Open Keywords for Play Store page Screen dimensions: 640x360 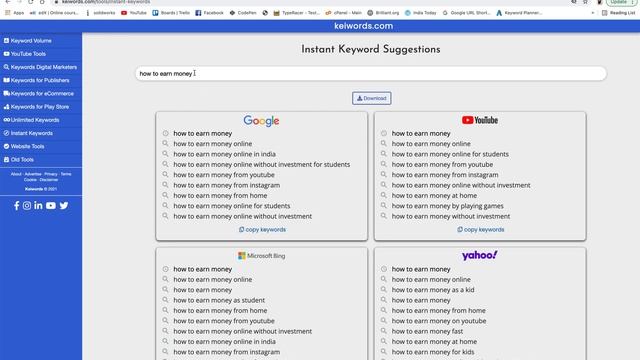[36, 107]
